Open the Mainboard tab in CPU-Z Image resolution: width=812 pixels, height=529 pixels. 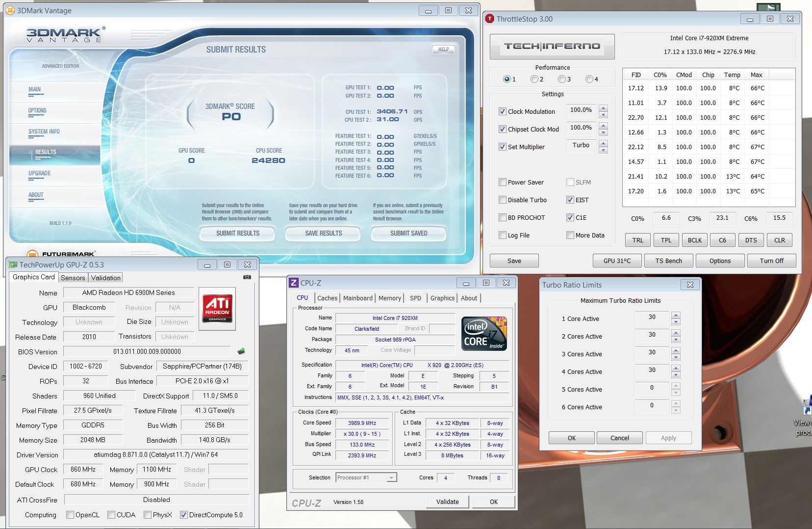coord(358,298)
